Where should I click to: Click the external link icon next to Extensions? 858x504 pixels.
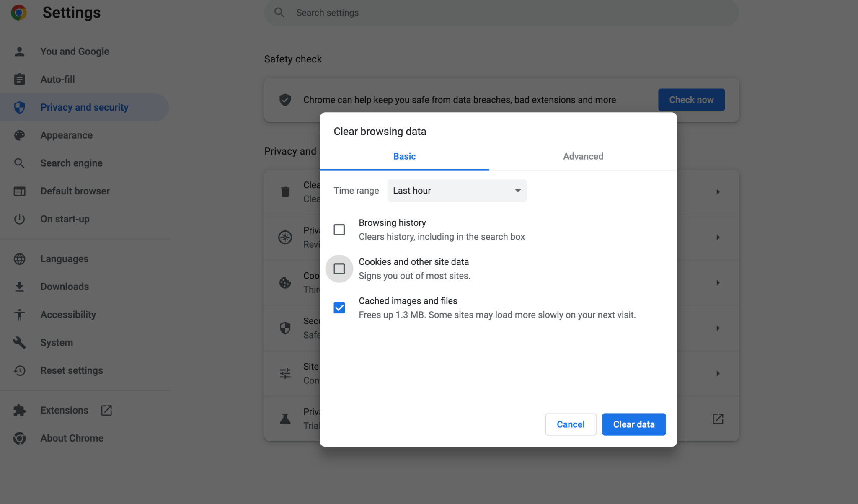106,410
